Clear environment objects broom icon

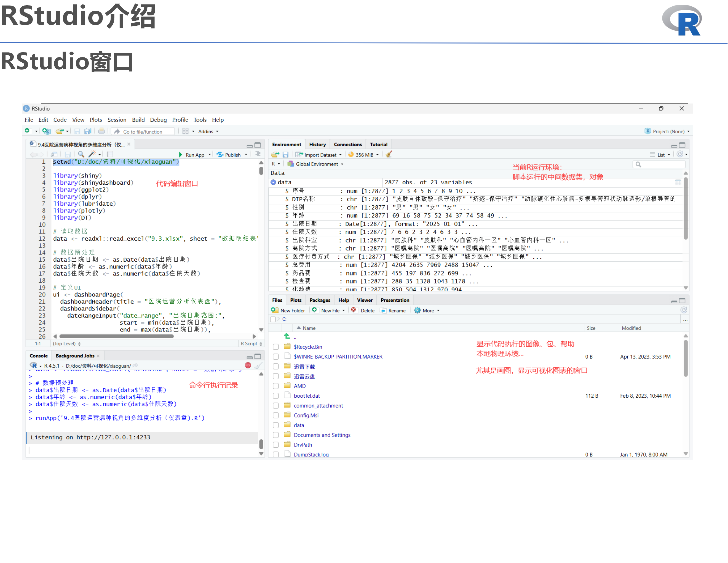pos(389,154)
